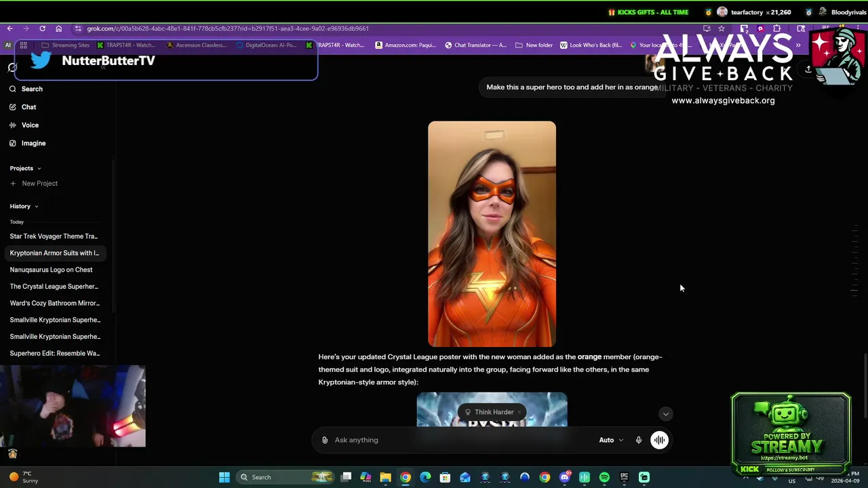The image size is (868, 488).
Task: Open the Nanuqsaurus Logo on Chest chat
Action: click(x=54, y=270)
